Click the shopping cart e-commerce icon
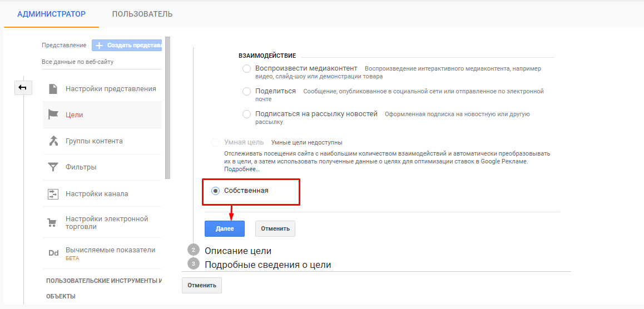 coord(53,223)
